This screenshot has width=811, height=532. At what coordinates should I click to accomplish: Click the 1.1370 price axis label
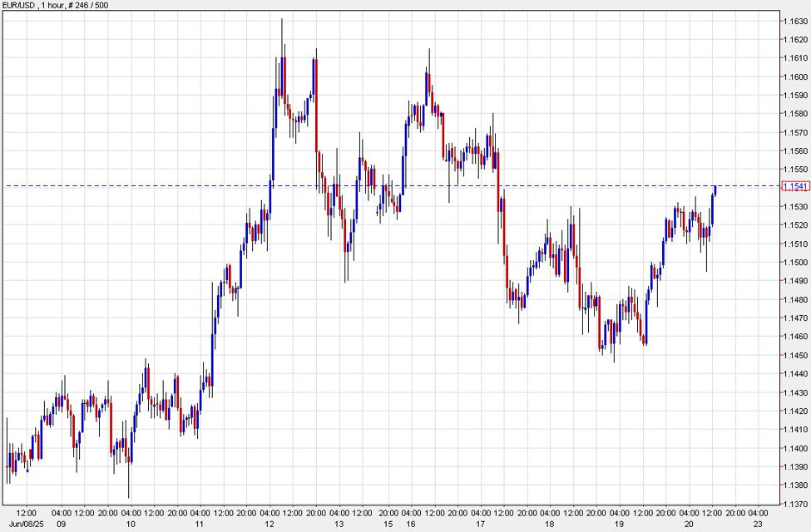[795, 504]
